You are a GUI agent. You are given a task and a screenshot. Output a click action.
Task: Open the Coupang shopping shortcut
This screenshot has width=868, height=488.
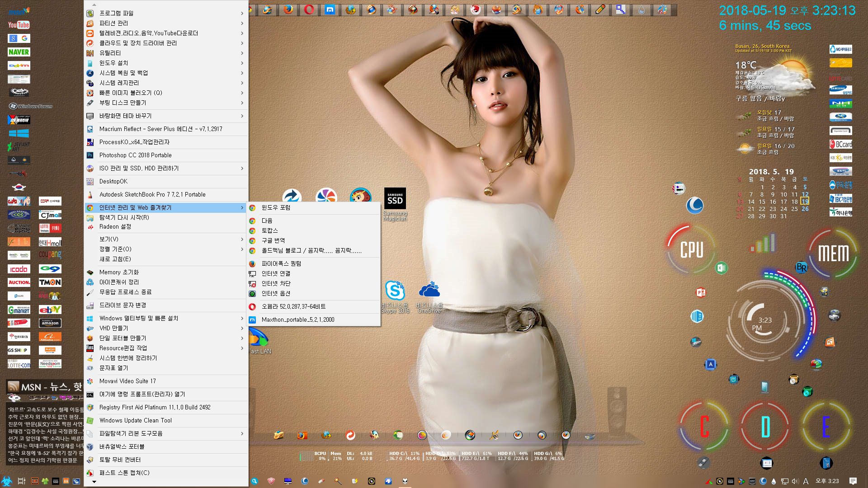point(50,254)
